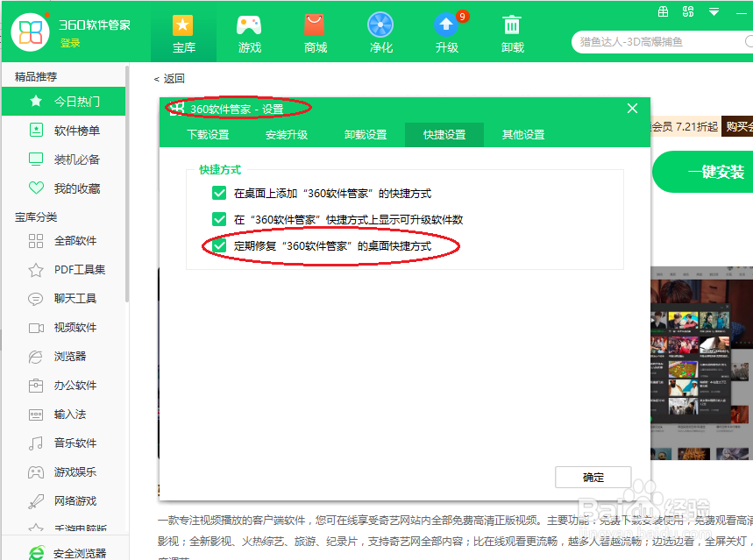Select 办公软件 category

[63, 386]
